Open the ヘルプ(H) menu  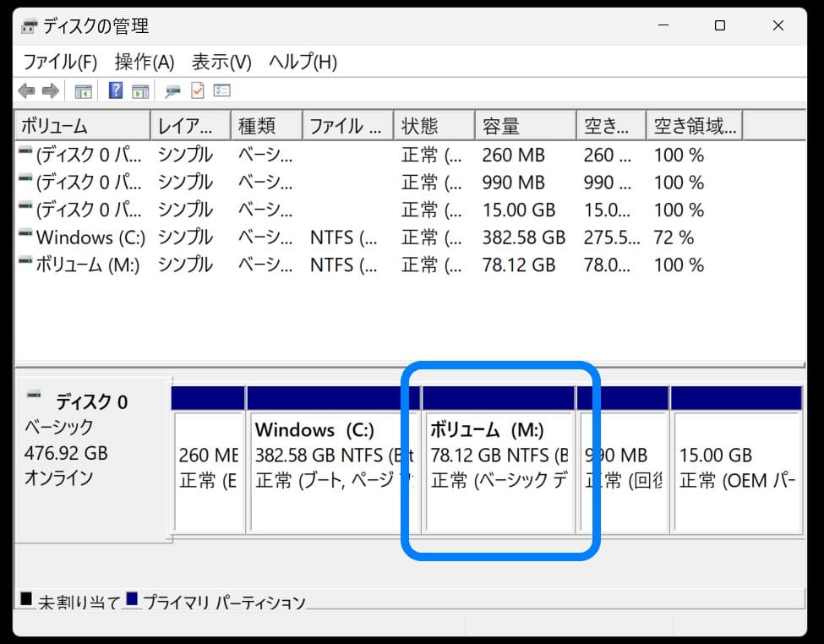[303, 62]
